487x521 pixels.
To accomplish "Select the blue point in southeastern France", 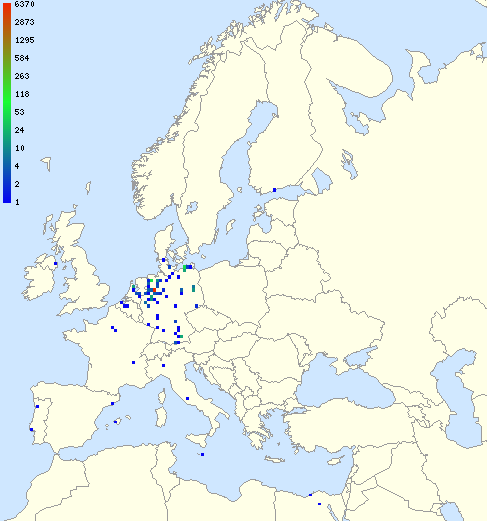I will [133, 362].
